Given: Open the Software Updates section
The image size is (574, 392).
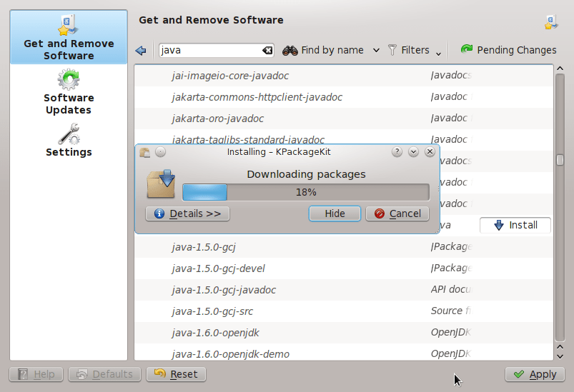Looking at the screenshot, I should click(x=69, y=92).
